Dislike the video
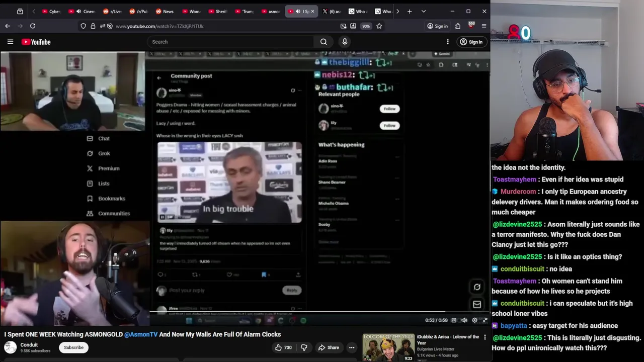The width and height of the screenshot is (644, 362). tap(304, 347)
